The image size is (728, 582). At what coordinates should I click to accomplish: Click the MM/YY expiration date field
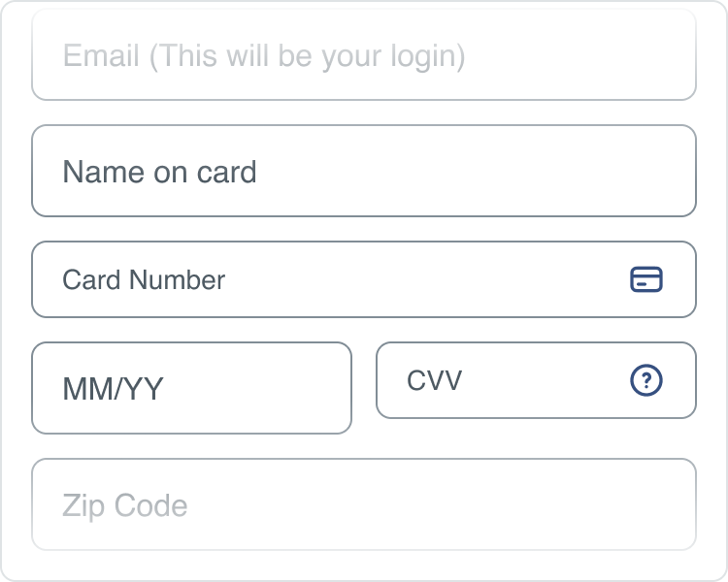(x=192, y=388)
